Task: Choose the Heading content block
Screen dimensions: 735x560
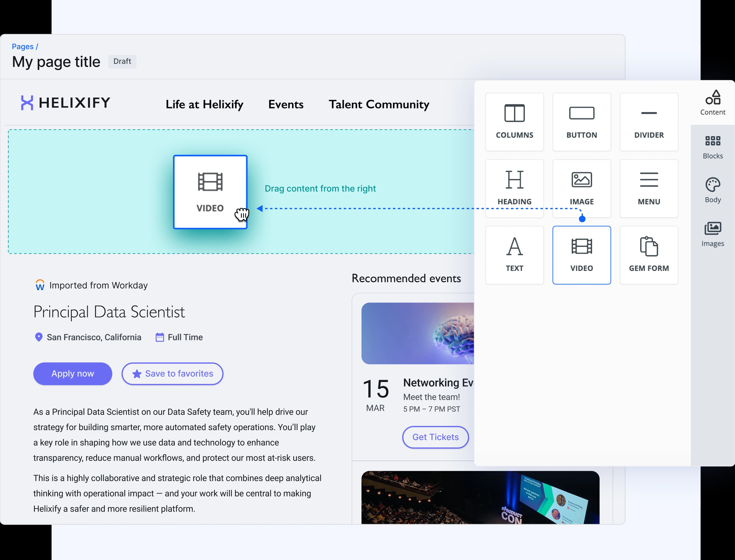Action: [x=514, y=188]
